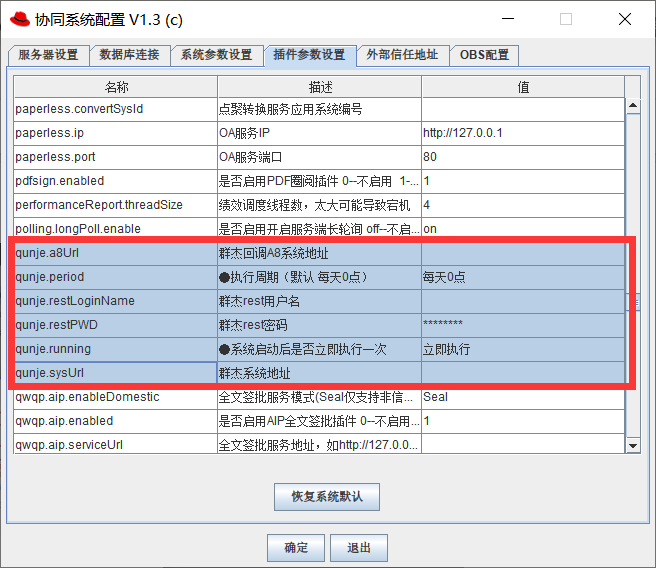Image resolution: width=656 pixels, height=568 pixels.
Task: Select the qunje.restLoginName name cell
Action: (115, 301)
